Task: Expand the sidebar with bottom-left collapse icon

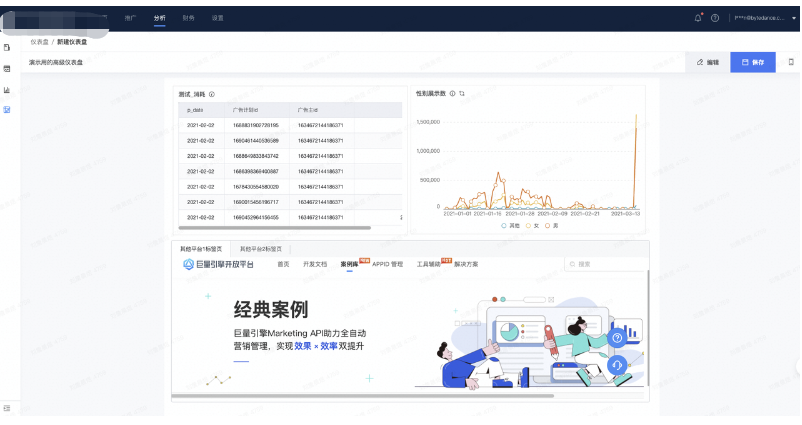Action: tap(7, 408)
